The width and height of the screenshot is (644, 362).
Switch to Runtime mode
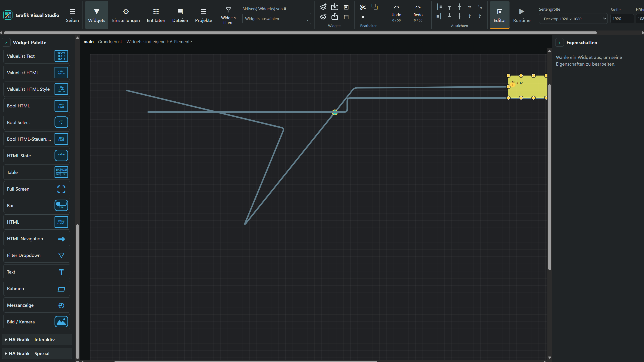coord(522,15)
